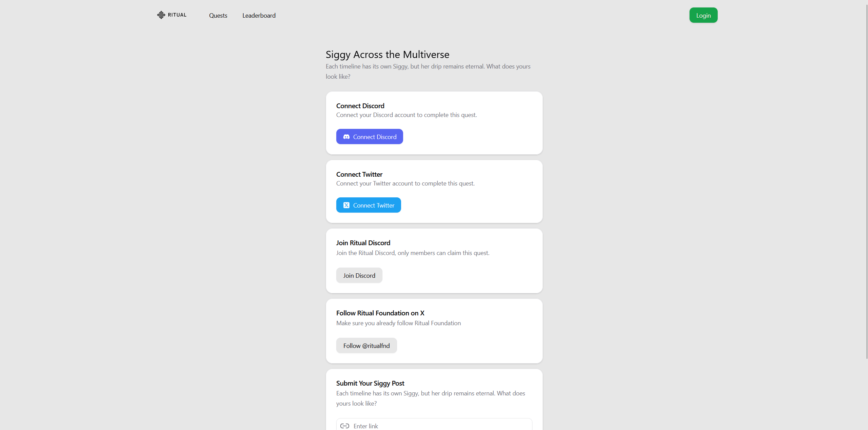Click the Connect Twitter card title
868x430 pixels.
pyautogui.click(x=359, y=174)
